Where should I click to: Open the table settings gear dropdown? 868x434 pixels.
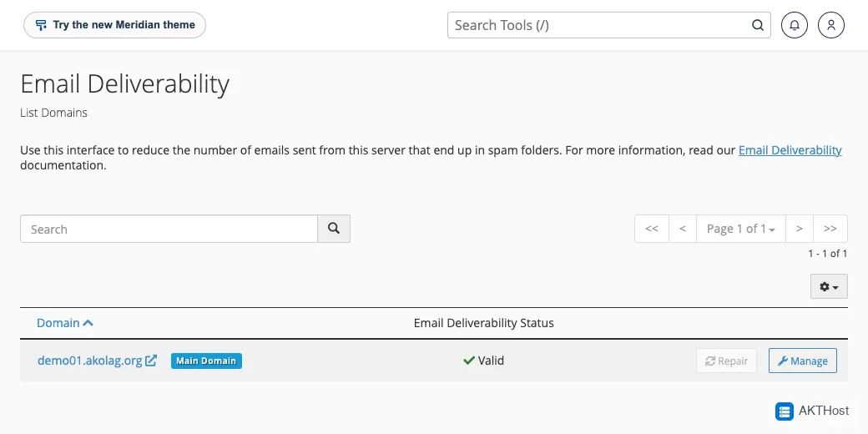click(829, 286)
